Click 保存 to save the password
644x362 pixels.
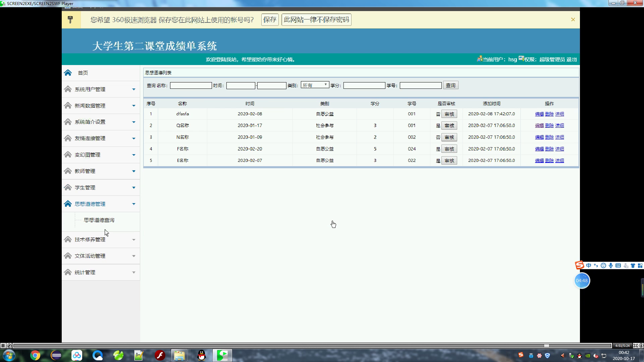pos(270,20)
